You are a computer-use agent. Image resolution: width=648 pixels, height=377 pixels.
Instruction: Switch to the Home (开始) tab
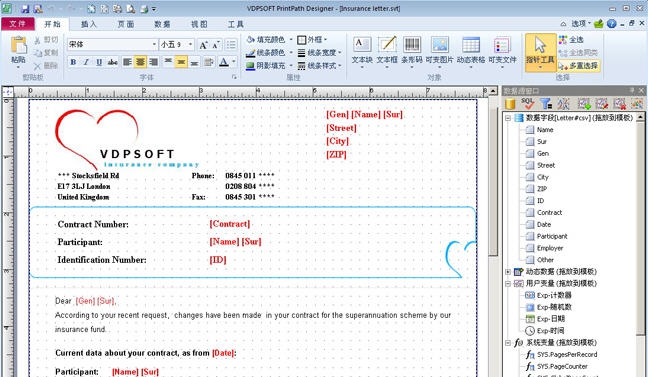(x=52, y=24)
